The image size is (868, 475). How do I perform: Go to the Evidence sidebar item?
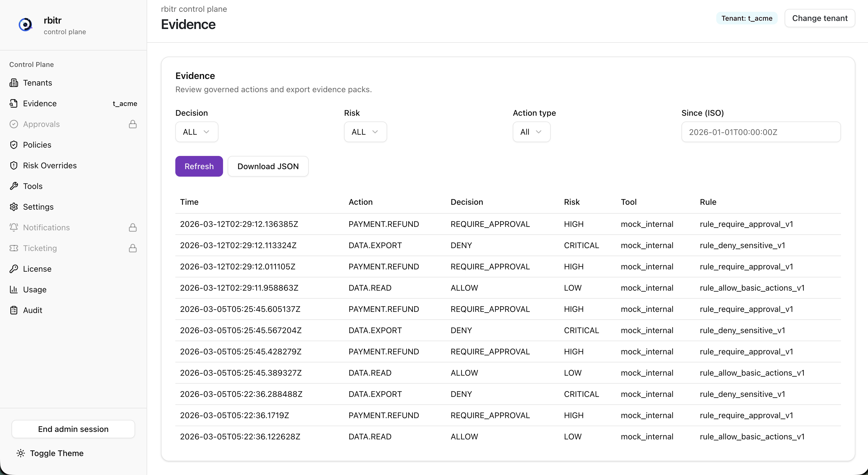(40, 104)
